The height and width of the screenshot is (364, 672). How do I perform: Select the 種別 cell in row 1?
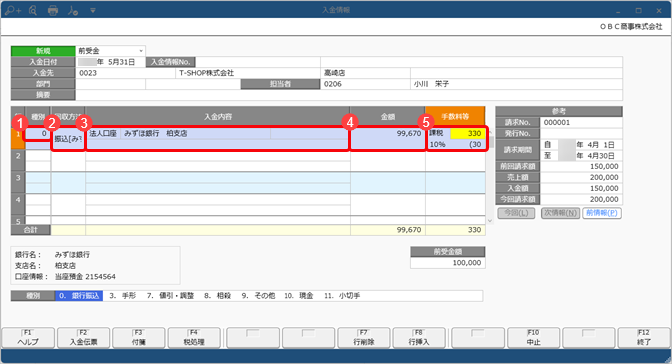pyautogui.click(x=38, y=133)
